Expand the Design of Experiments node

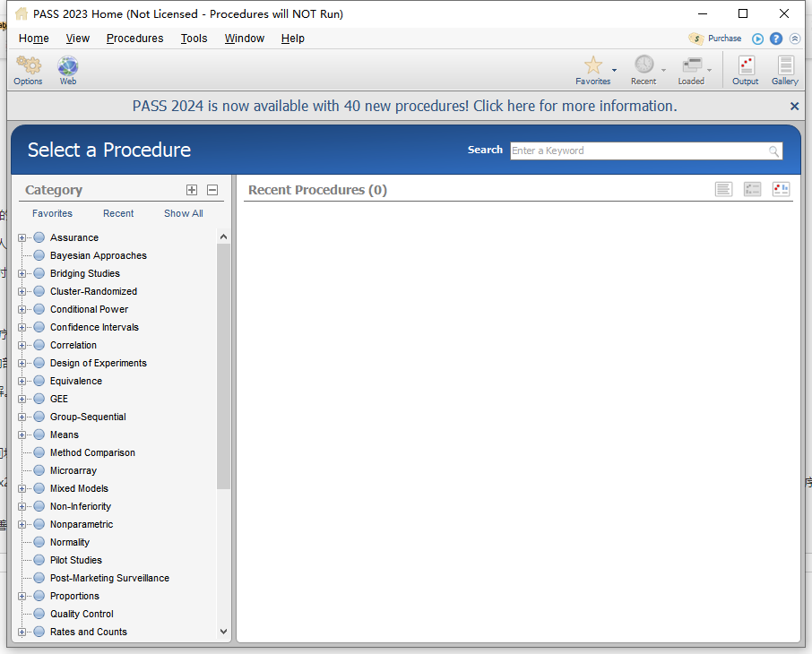pos(22,363)
